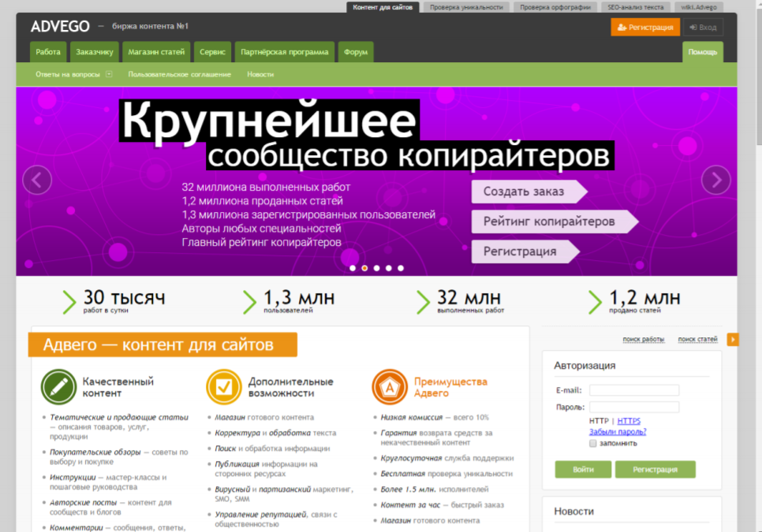Switch to the SEO-анализ текста top tab
Image resolution: width=762 pixels, height=532 pixels.
(635, 7)
